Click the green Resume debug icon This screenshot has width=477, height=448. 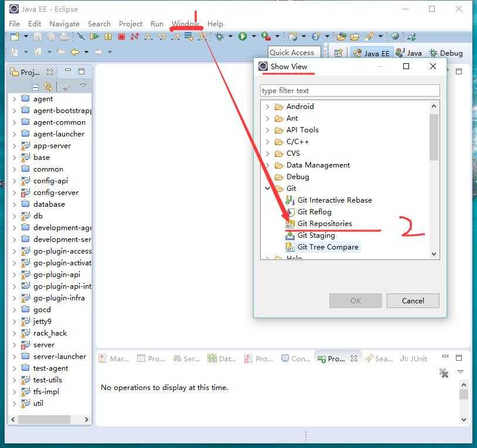94,37
